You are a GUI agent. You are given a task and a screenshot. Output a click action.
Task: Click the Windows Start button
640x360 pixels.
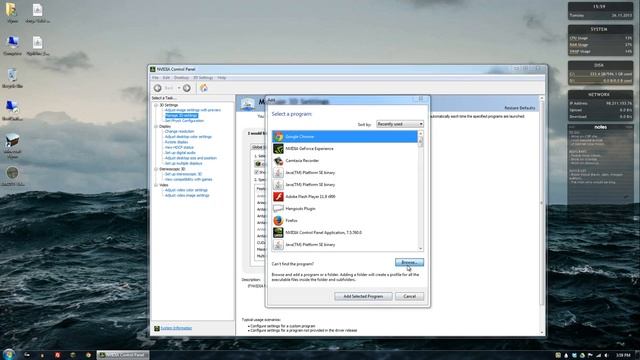(9, 354)
